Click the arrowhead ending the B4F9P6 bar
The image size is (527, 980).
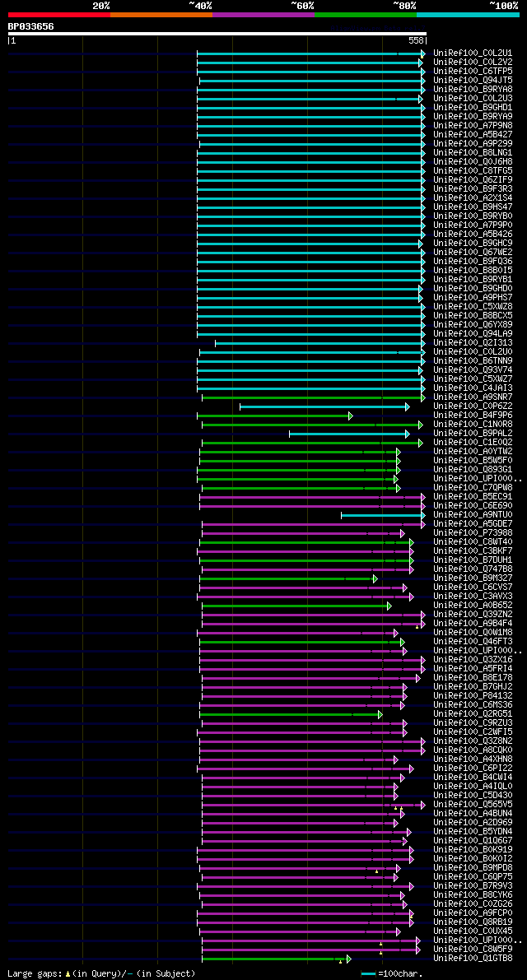351,416
